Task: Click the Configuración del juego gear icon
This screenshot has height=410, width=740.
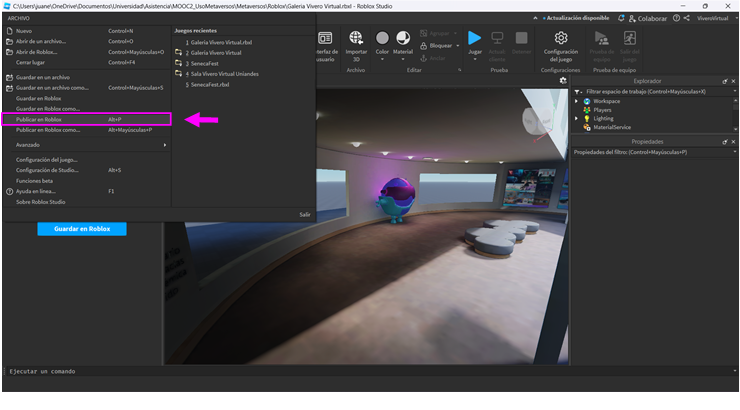Action: point(561,38)
